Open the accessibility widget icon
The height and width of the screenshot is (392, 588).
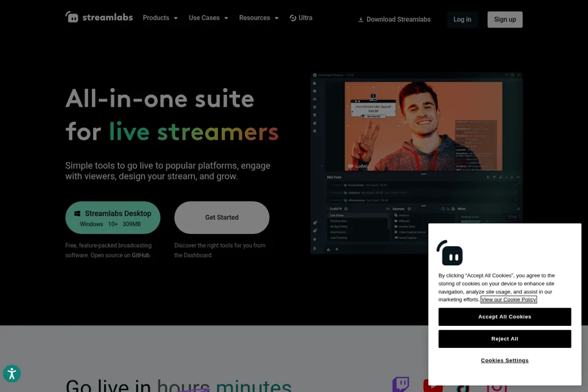pos(12,374)
